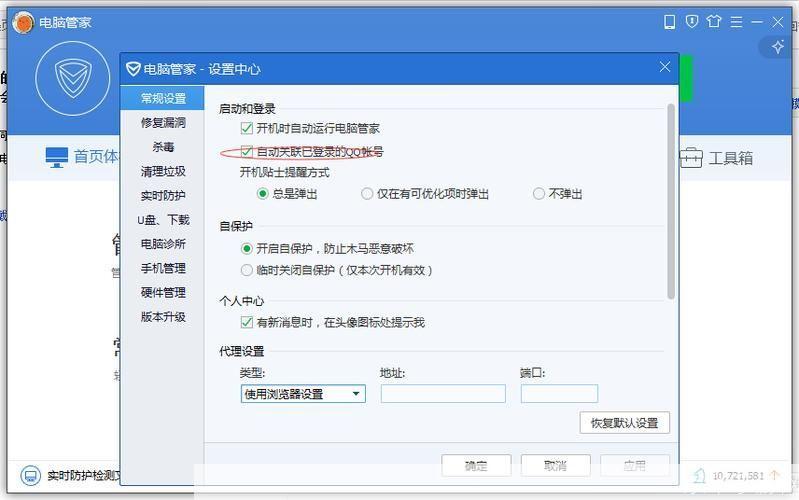Toggle 开机时自动运行电脑管家 checkbox

[247, 128]
